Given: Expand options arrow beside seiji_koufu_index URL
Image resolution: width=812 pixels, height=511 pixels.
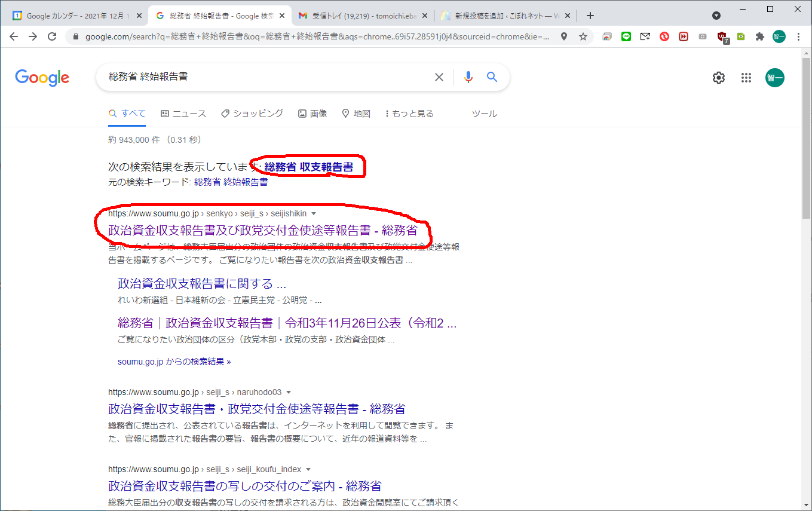Looking at the screenshot, I should click(308, 470).
